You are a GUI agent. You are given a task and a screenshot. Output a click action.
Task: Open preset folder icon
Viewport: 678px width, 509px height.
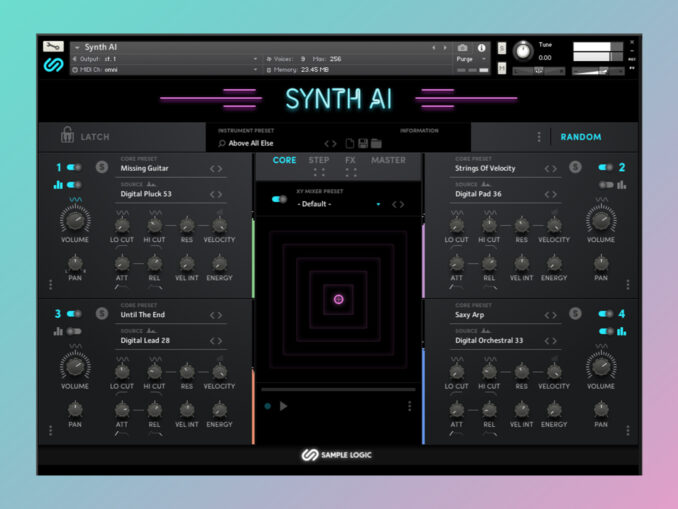(376, 143)
